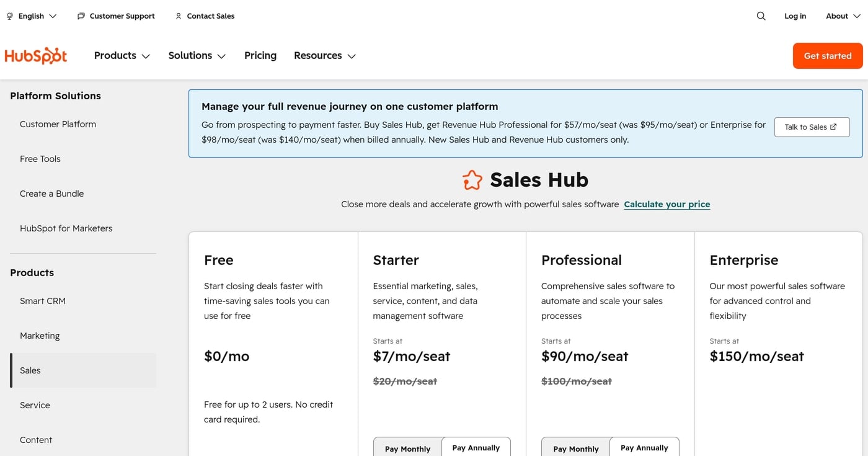Select Marketing in sidebar
This screenshot has height=456, width=868.
40,336
